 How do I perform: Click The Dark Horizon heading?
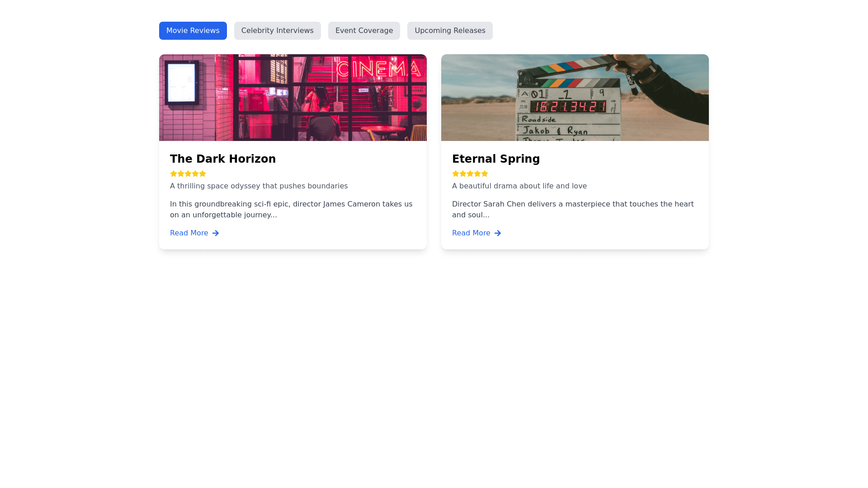click(x=223, y=159)
